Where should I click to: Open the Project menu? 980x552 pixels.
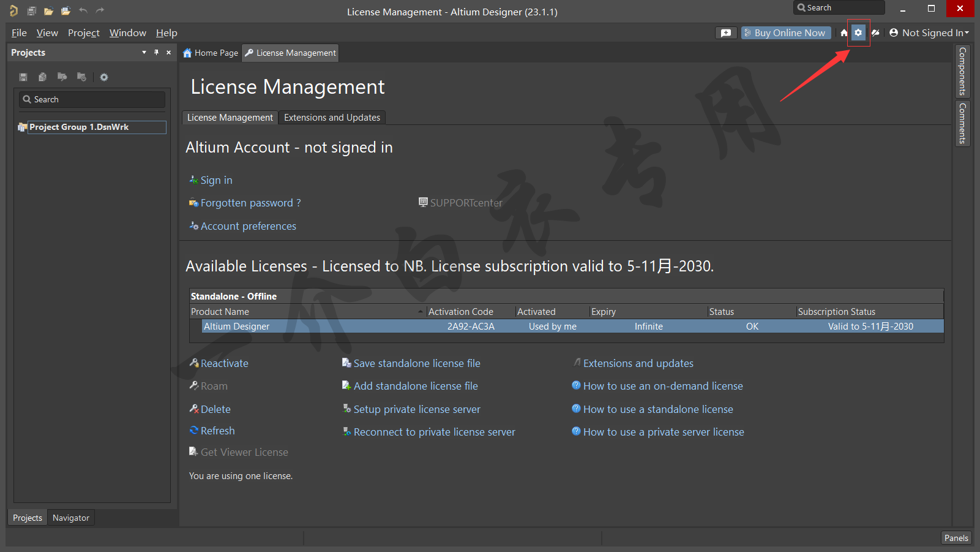pos(84,33)
